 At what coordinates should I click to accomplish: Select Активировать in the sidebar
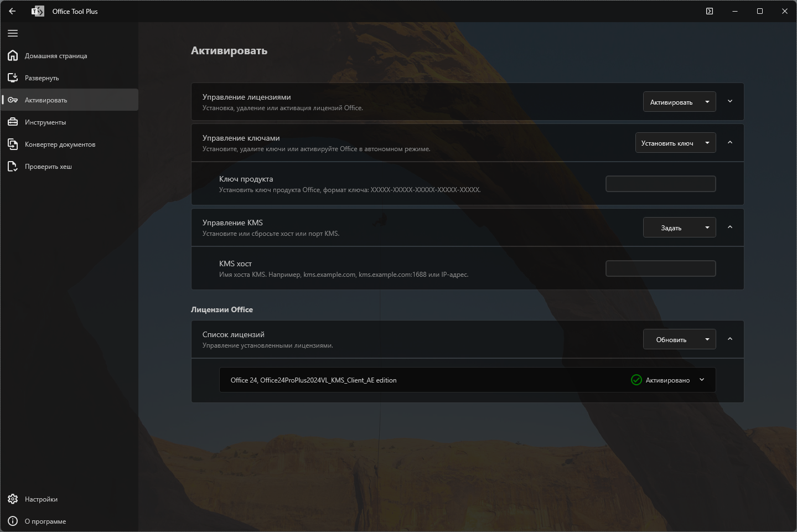click(x=69, y=100)
